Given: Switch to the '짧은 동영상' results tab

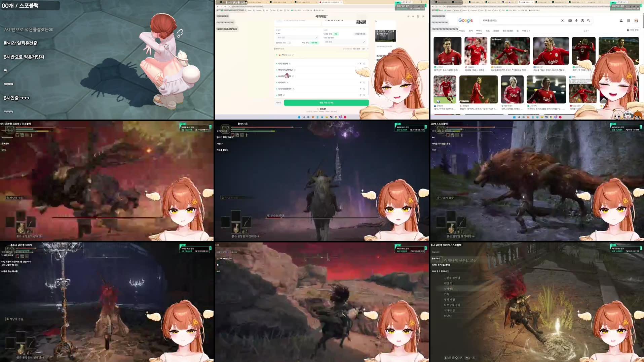Looking at the screenshot, I should pyautogui.click(x=508, y=31).
